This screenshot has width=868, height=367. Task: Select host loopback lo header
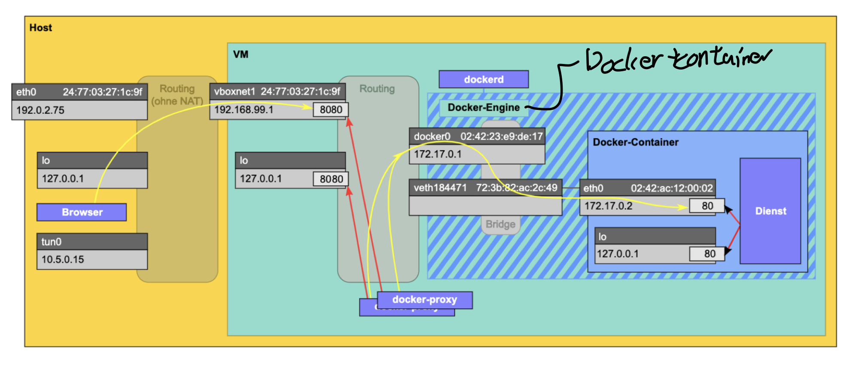92,161
